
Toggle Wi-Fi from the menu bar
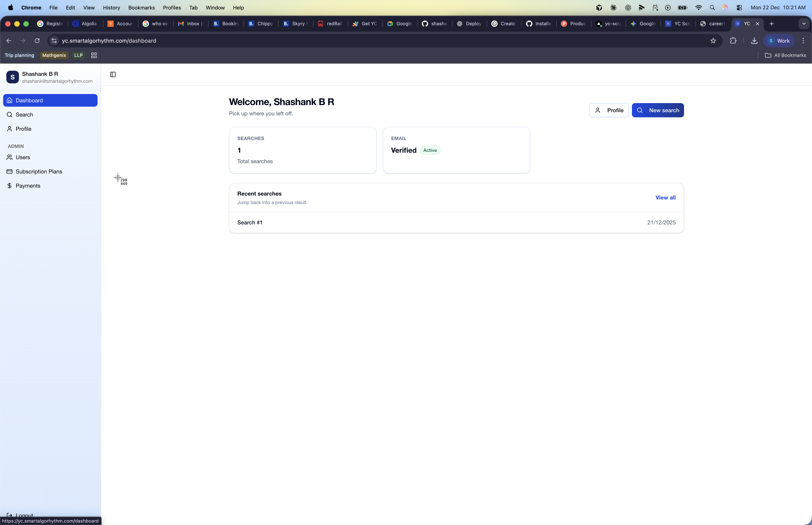(x=698, y=8)
